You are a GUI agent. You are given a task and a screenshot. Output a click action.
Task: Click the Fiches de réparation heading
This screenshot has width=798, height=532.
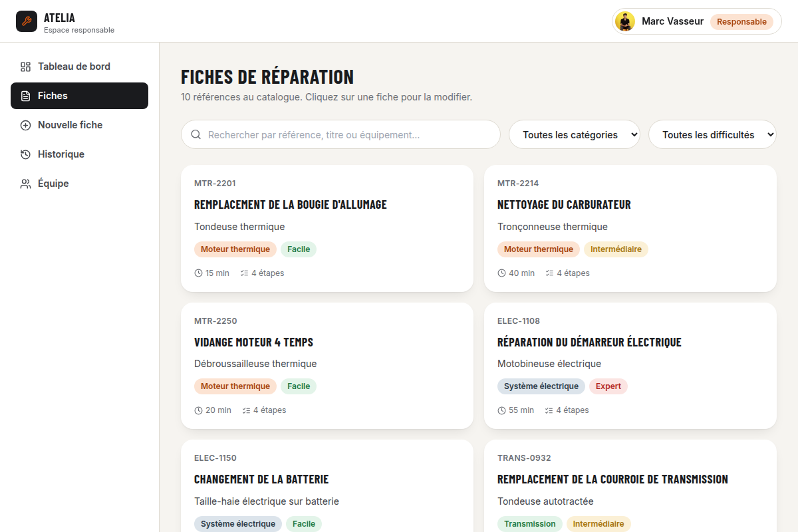click(267, 76)
